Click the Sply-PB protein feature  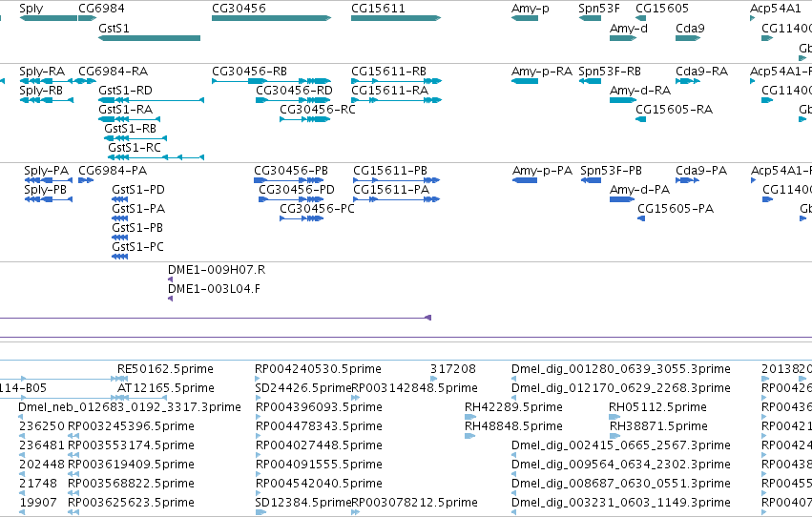click(x=48, y=199)
